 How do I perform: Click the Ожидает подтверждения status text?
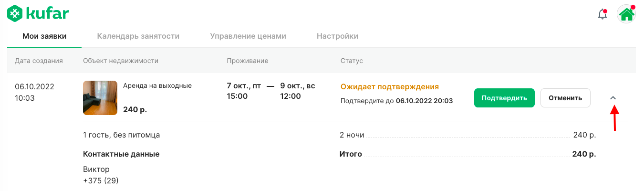(x=390, y=87)
